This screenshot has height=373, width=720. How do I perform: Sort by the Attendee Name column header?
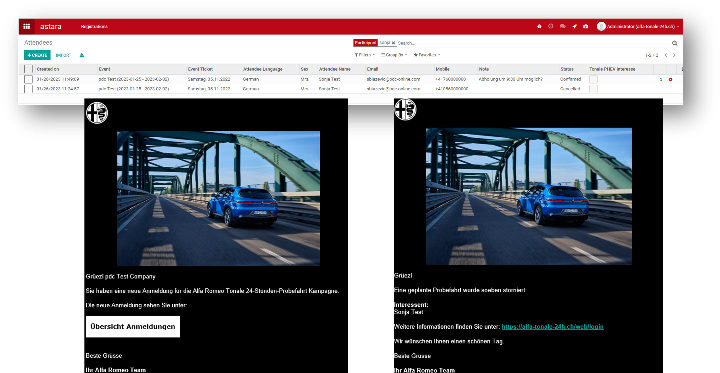click(335, 69)
